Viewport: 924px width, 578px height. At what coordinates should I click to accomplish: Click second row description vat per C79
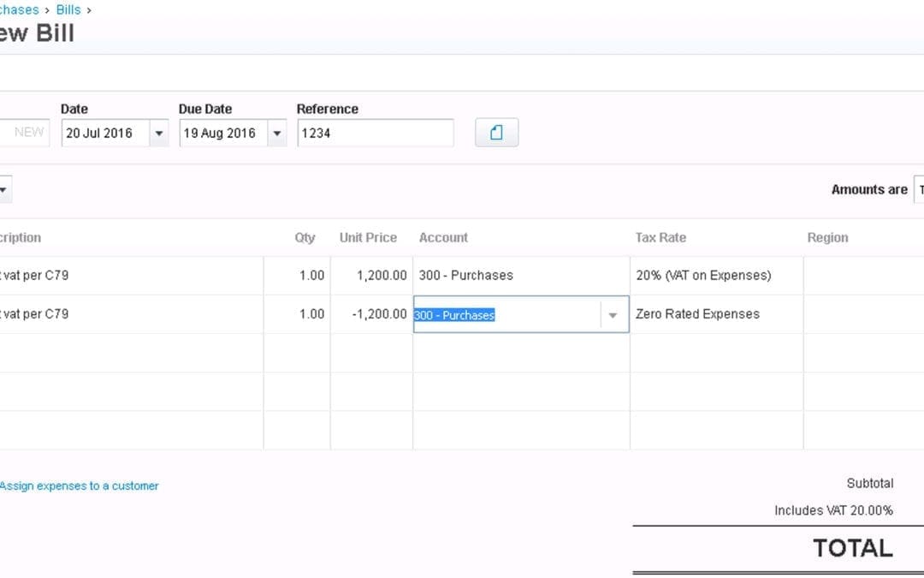click(132, 314)
